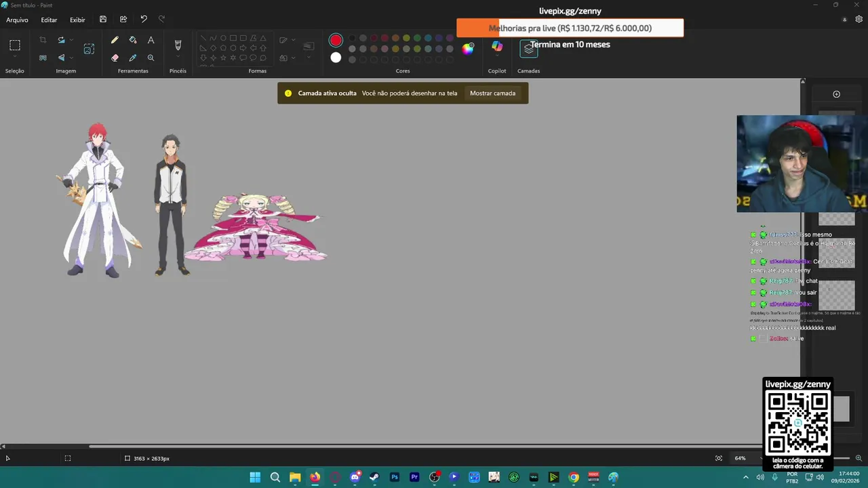Viewport: 868px width, 488px height.
Task: Select the Fill bucket tool
Action: [x=133, y=40]
